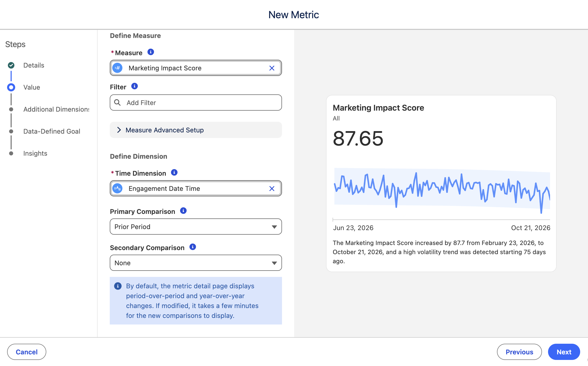
Task: Open the Secondary Comparison dropdown
Action: coord(196,263)
